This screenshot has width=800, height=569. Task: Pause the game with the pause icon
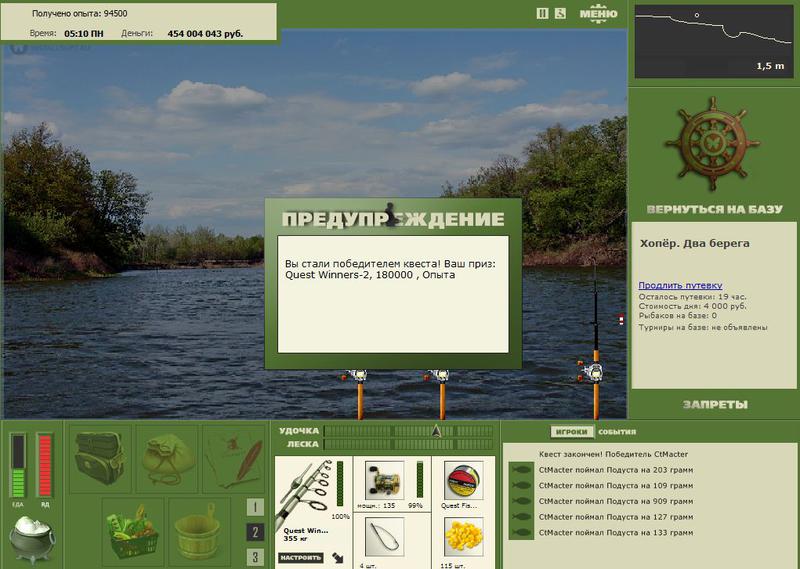pos(542,14)
